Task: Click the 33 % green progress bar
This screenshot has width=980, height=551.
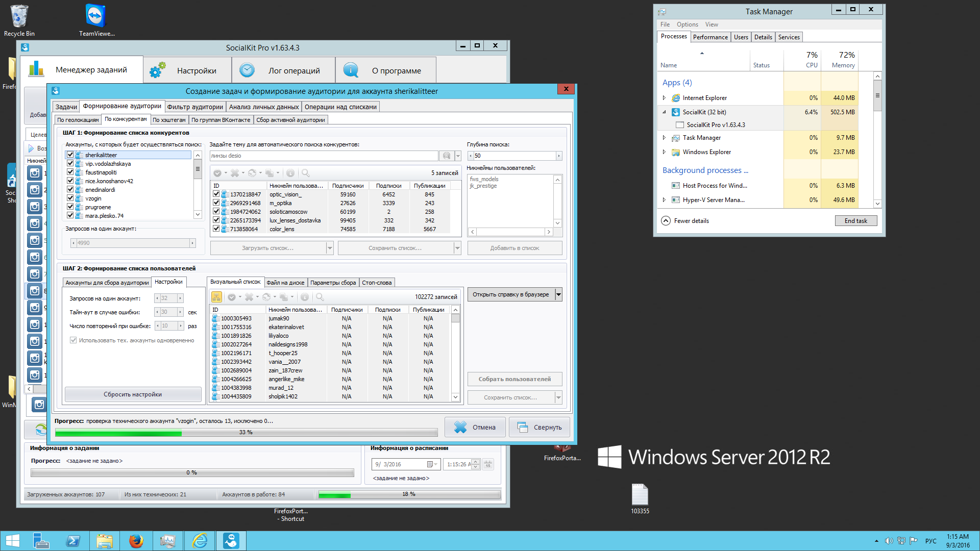Action: [x=246, y=433]
